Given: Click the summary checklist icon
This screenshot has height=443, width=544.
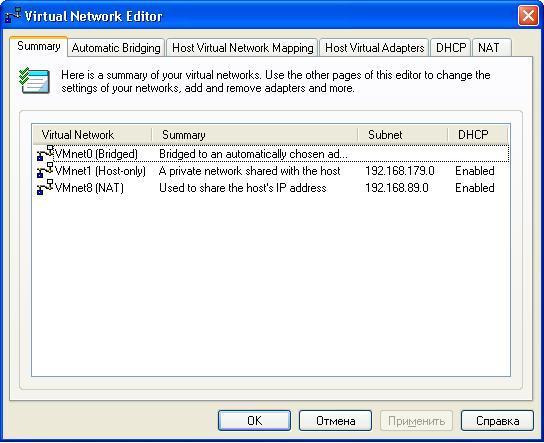Looking at the screenshot, I should pyautogui.click(x=34, y=80).
